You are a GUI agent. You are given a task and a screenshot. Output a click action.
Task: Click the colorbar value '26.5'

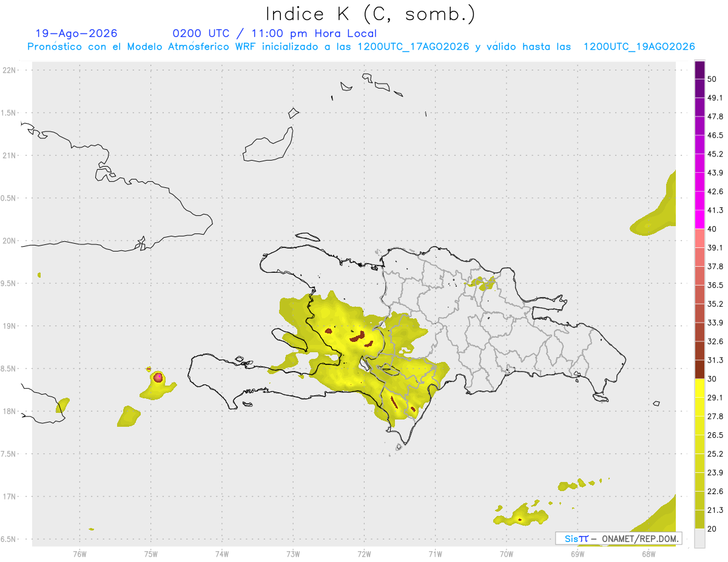coord(715,435)
